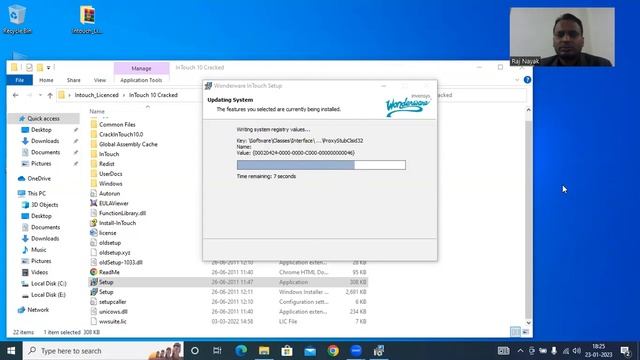Select the Redist folder
This screenshot has width=640, height=360.
point(107,164)
